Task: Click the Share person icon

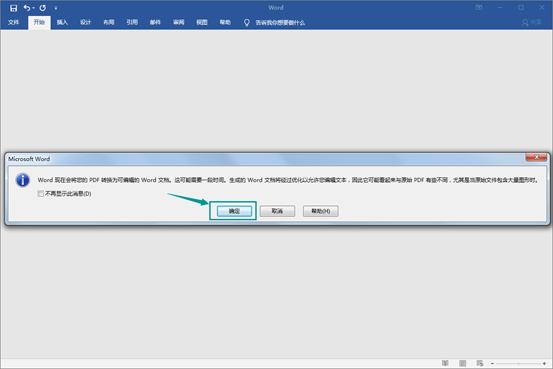Action: pos(525,23)
